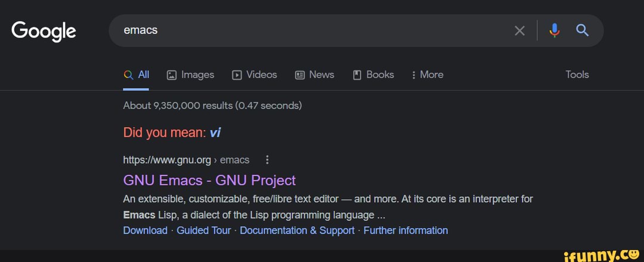Select the All results tab
Screen dimensions: 644x262
(x=137, y=75)
